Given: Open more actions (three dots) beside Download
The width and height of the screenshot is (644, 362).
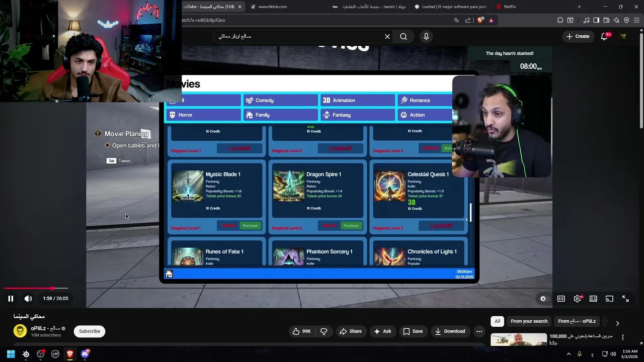Looking at the screenshot, I should (x=479, y=331).
